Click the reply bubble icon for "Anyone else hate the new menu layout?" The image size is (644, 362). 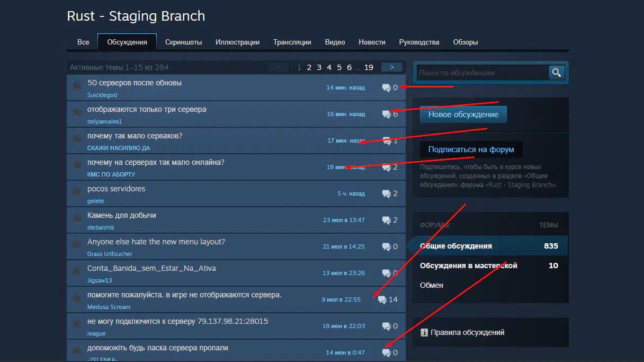coord(386,247)
